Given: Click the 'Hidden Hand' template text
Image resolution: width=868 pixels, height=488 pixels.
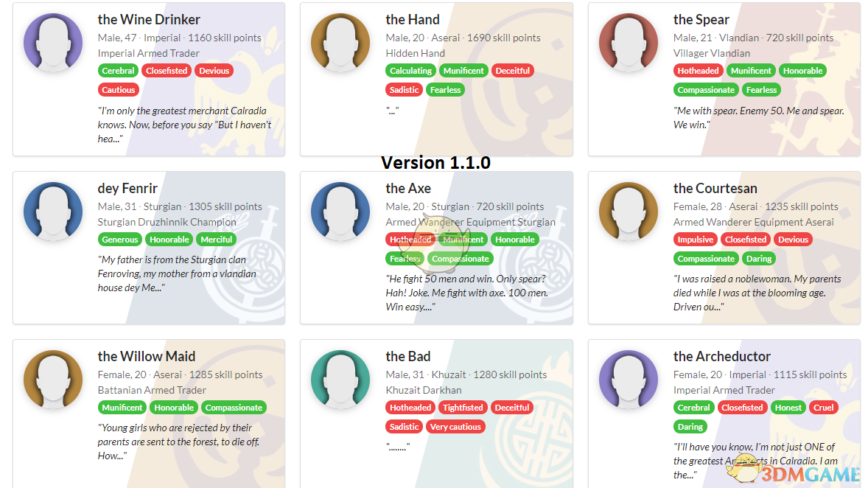Looking at the screenshot, I should click(x=415, y=53).
